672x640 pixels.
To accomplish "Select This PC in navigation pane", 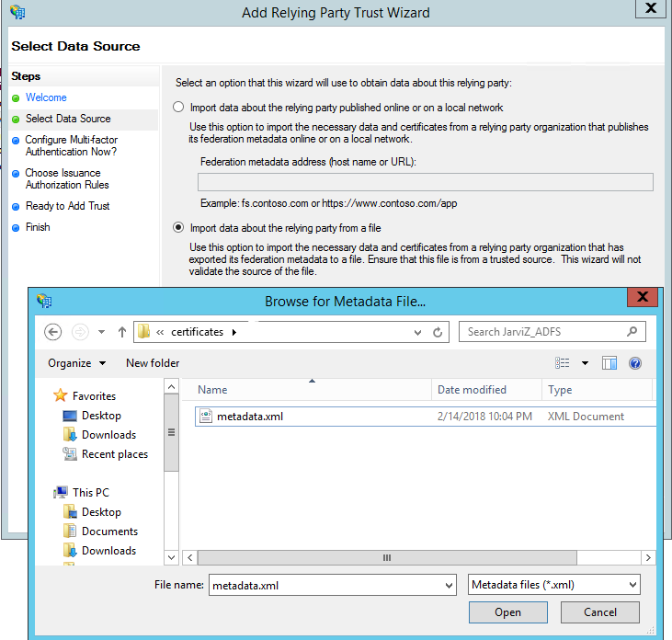I will coord(91,493).
